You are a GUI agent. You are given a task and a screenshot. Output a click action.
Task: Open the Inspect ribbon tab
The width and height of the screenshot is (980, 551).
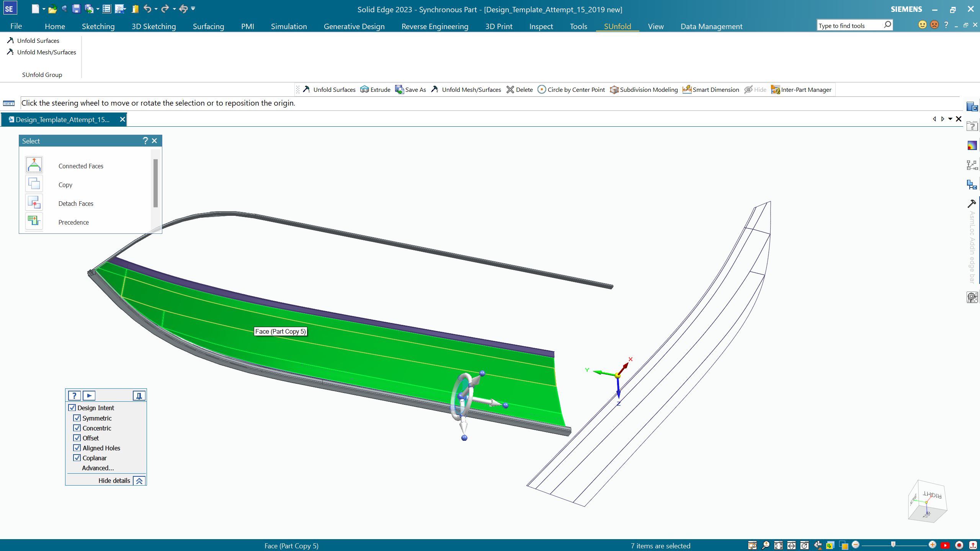click(x=541, y=26)
